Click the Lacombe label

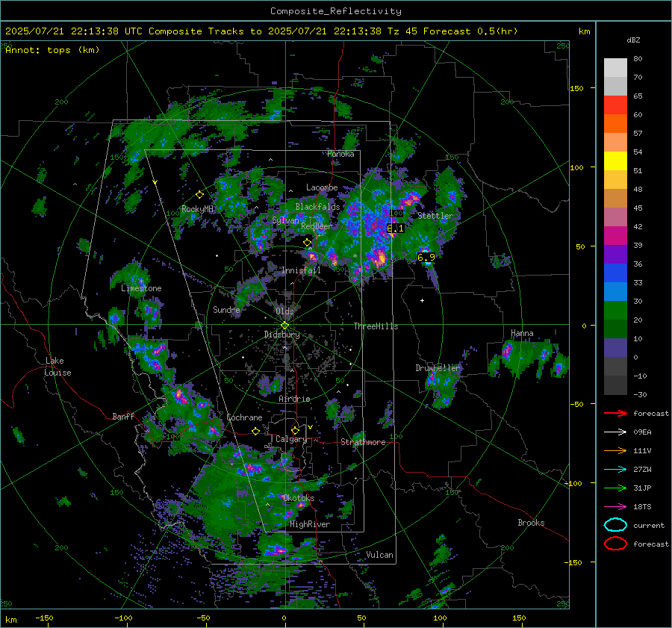[322, 187]
